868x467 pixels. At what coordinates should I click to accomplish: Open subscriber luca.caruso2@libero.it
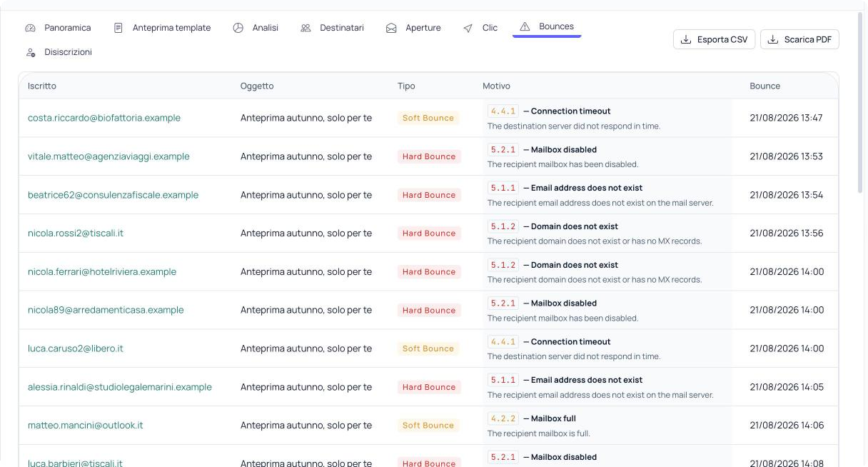coord(76,348)
